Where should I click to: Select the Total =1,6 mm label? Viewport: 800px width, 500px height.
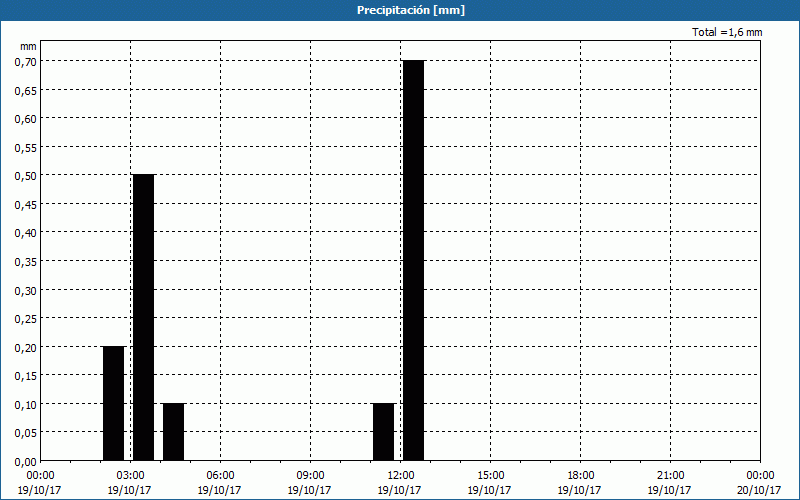(727, 32)
